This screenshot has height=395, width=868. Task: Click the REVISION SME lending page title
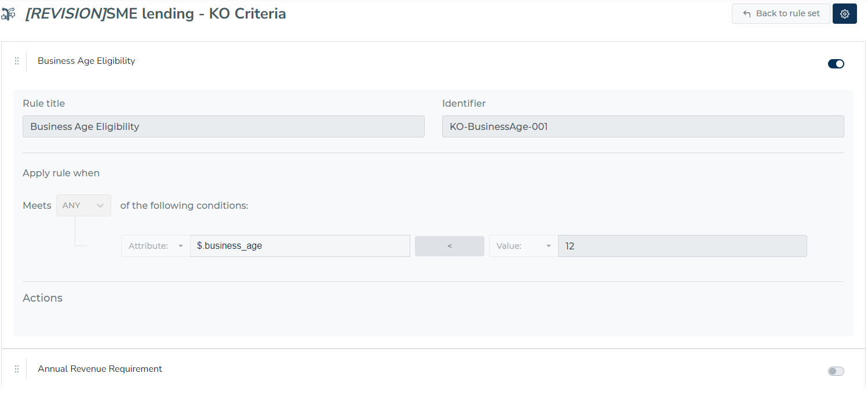(155, 14)
